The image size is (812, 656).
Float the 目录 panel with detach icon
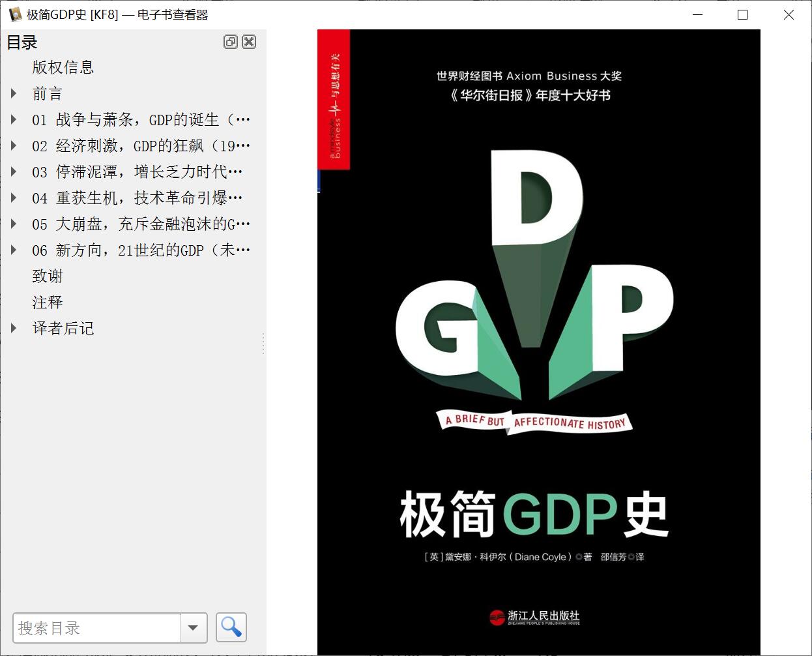click(x=230, y=42)
